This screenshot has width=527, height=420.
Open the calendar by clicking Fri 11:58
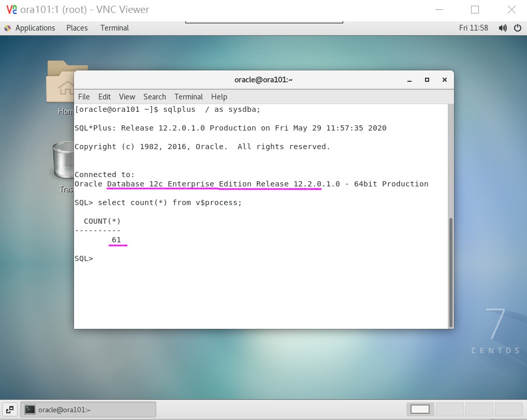tap(474, 28)
